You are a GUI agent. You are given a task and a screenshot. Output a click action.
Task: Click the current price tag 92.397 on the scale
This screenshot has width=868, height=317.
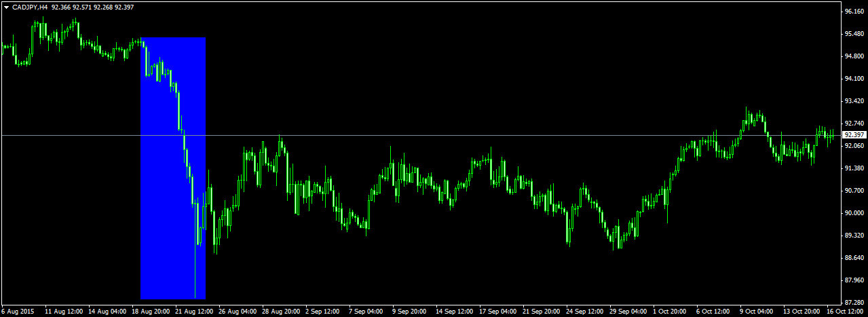pyautogui.click(x=853, y=135)
